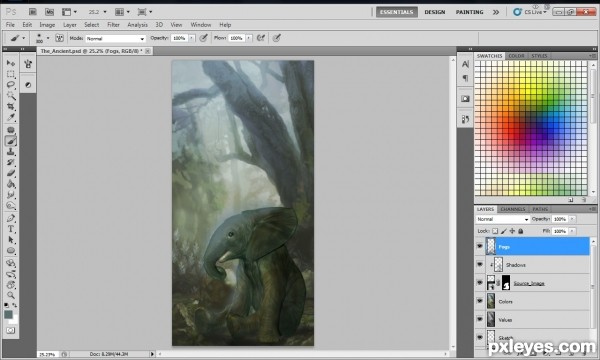Toggle visibility of the Values layer
The image size is (600, 360).
pos(480,319)
